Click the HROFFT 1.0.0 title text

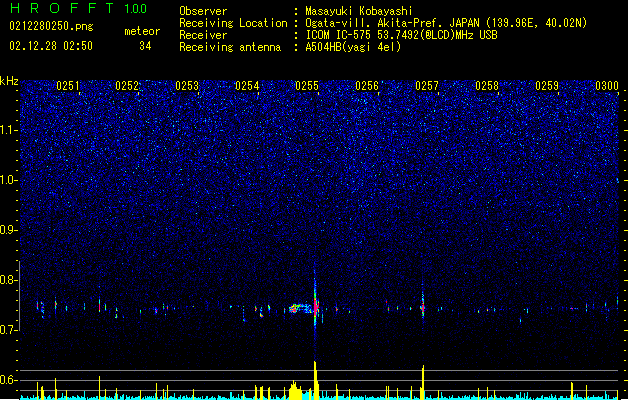click(79, 8)
